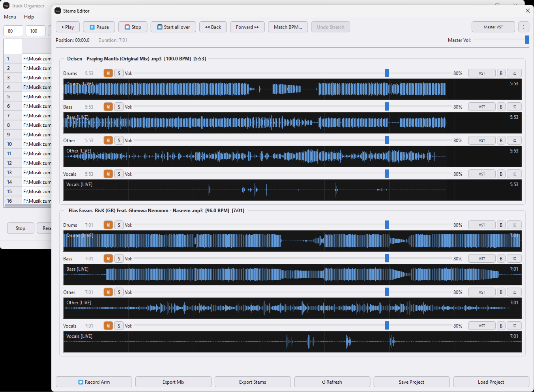The image size is (534, 392).
Task: Solo the Praying Mantis Drums stem
Action: 119,73
